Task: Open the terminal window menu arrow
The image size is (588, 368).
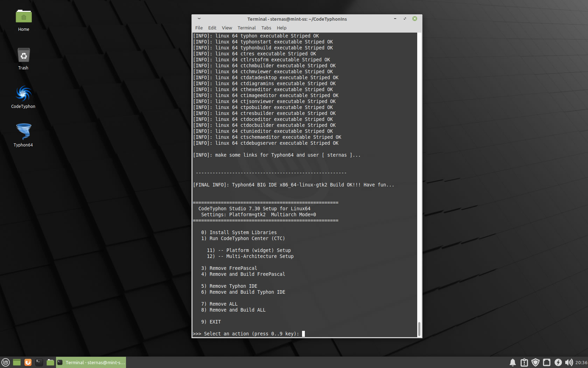Action: (199, 19)
